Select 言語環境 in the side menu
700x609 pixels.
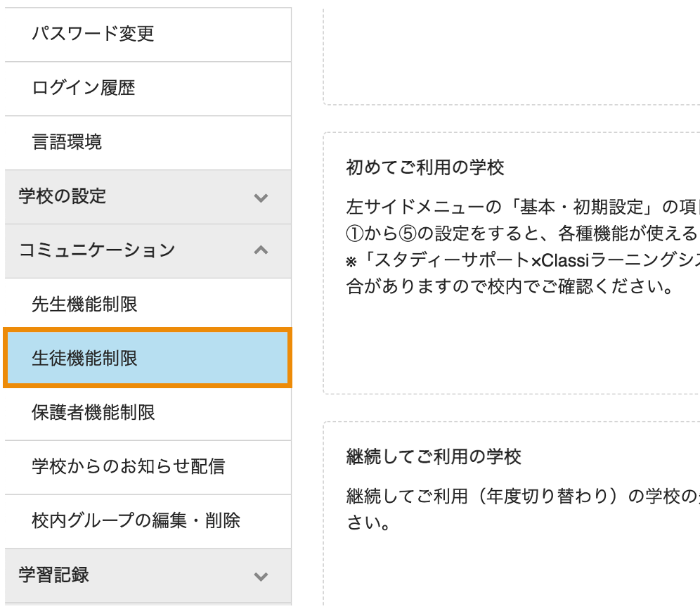(148, 143)
